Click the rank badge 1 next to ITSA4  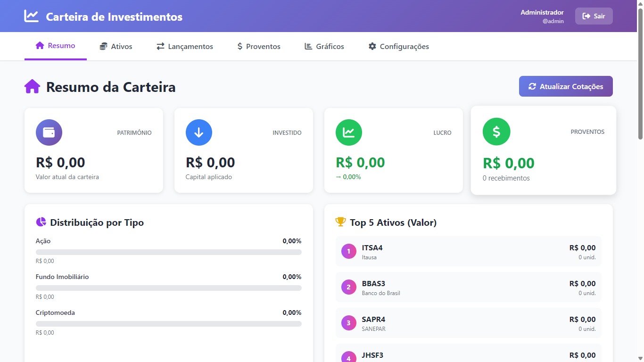[x=348, y=251]
